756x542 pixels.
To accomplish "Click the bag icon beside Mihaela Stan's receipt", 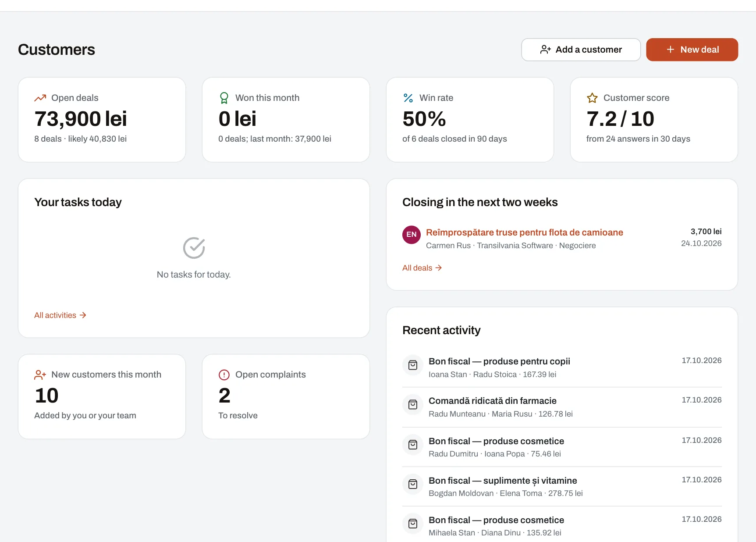I will pos(413,524).
